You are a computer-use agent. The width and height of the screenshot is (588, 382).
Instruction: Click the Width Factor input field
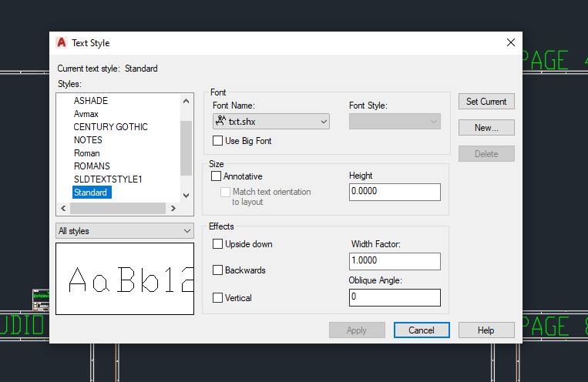(x=395, y=261)
